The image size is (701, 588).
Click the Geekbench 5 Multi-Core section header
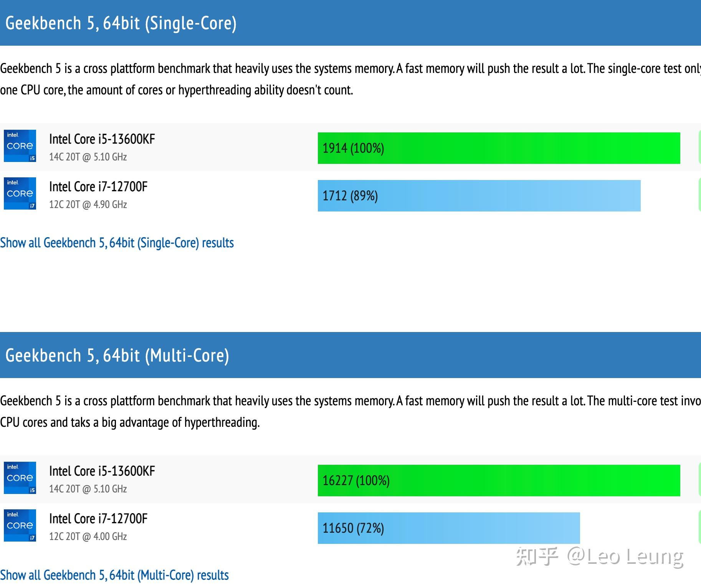(x=117, y=355)
